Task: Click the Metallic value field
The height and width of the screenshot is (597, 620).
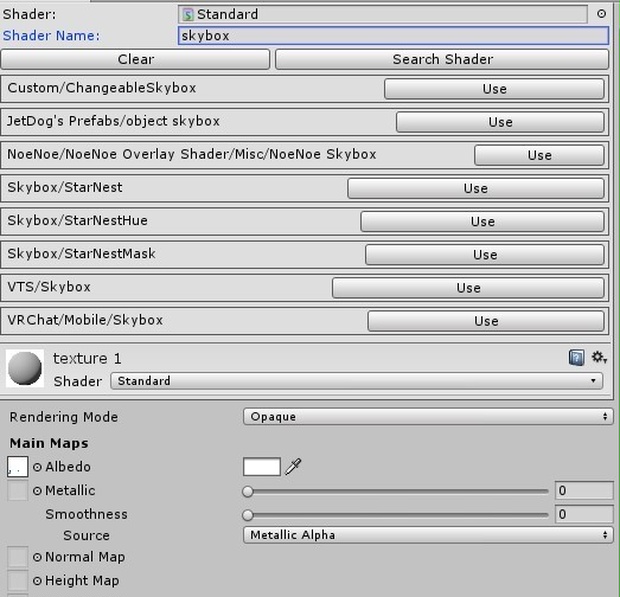Action: [x=584, y=491]
